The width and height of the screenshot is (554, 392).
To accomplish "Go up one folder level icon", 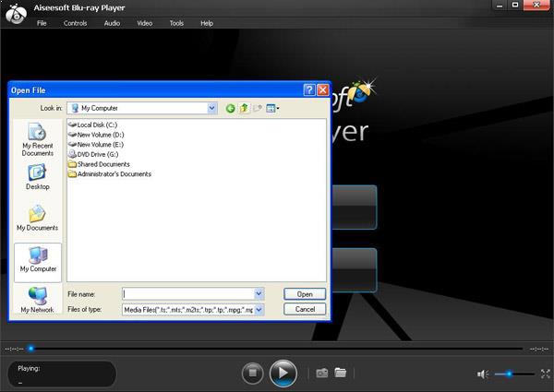I will click(244, 108).
